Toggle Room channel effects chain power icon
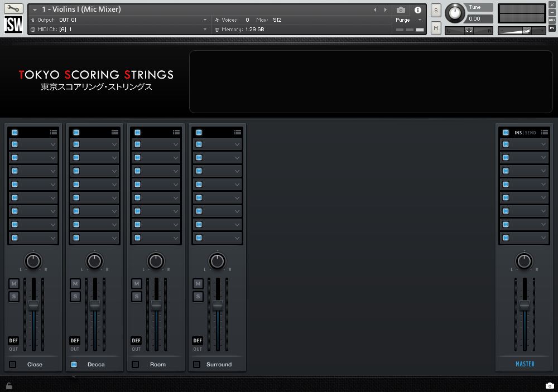 click(x=137, y=132)
